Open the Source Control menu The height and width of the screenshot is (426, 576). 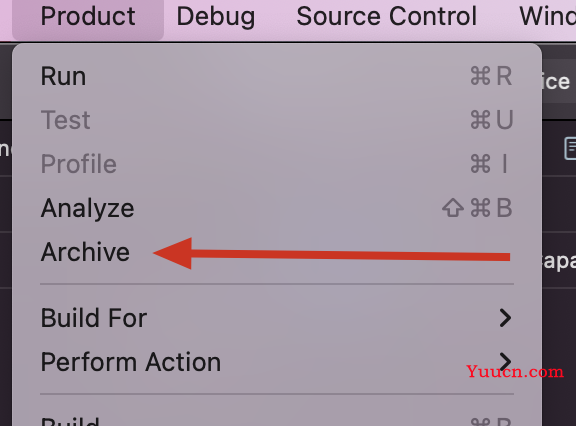pyautogui.click(x=386, y=17)
